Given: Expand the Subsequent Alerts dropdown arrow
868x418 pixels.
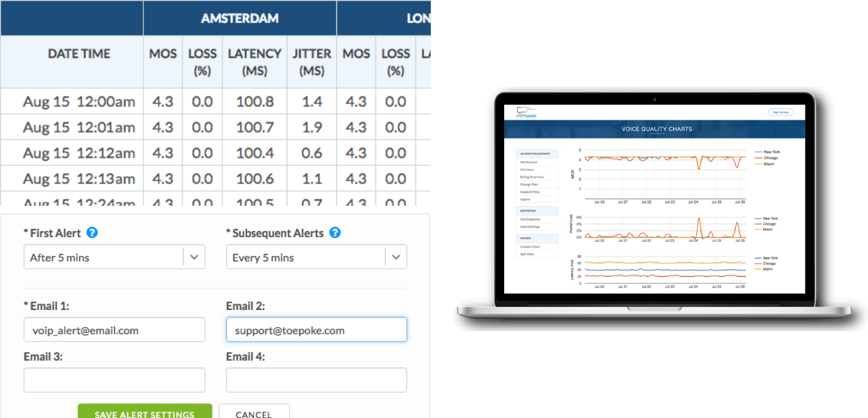Looking at the screenshot, I should point(395,257).
